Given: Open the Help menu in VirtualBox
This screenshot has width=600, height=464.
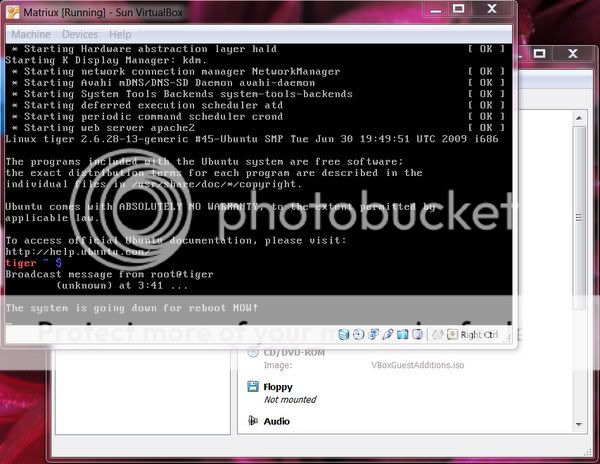Looking at the screenshot, I should (x=120, y=34).
